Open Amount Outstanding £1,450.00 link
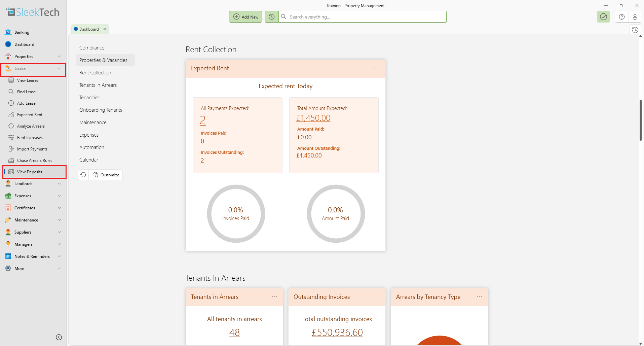 (309, 155)
